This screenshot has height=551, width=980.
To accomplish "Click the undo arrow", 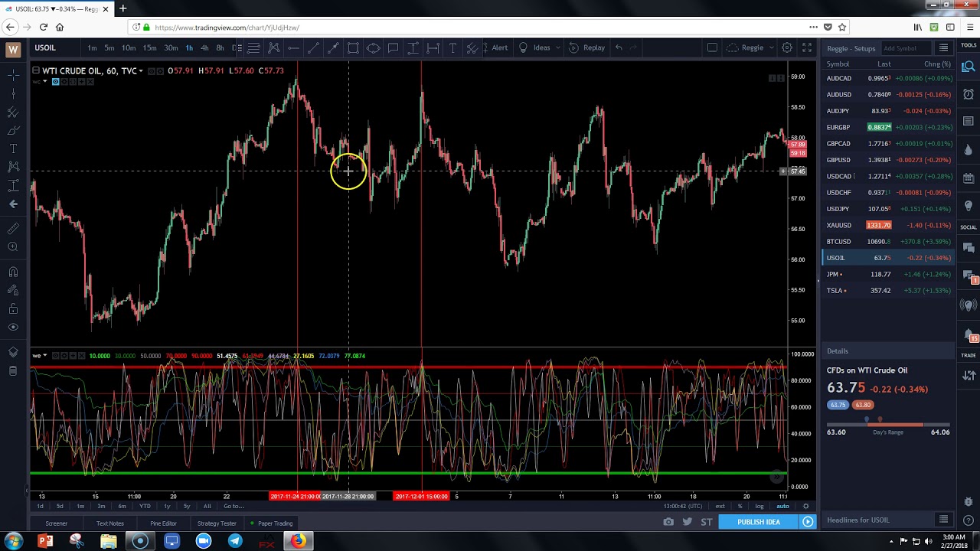I will pos(619,47).
